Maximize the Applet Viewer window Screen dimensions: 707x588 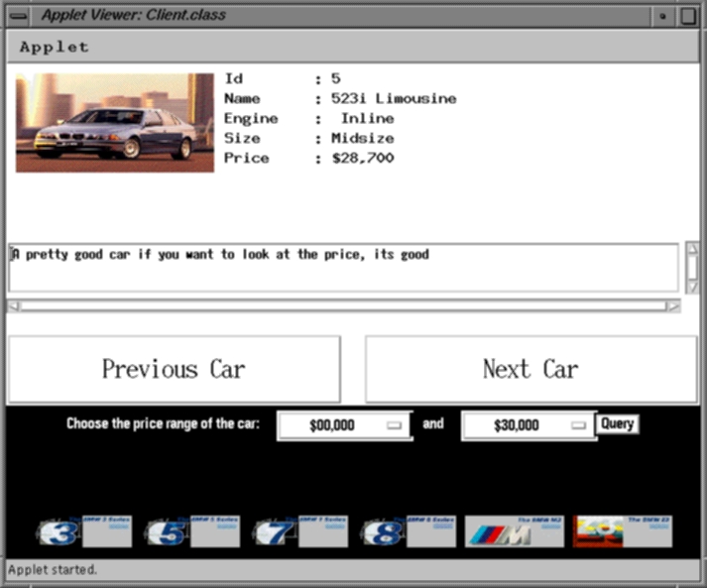click(688, 16)
